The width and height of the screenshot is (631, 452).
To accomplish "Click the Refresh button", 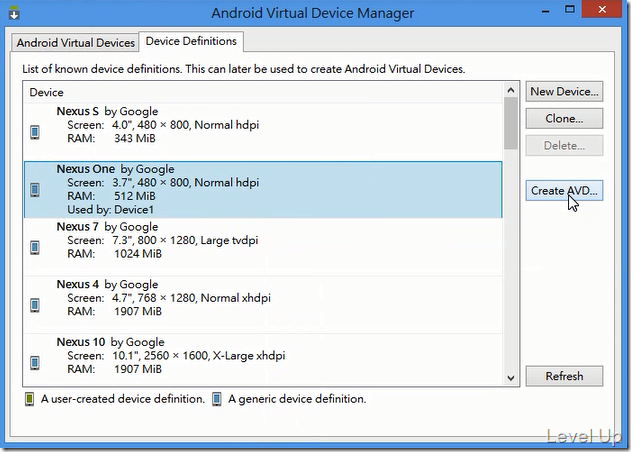I will (564, 376).
